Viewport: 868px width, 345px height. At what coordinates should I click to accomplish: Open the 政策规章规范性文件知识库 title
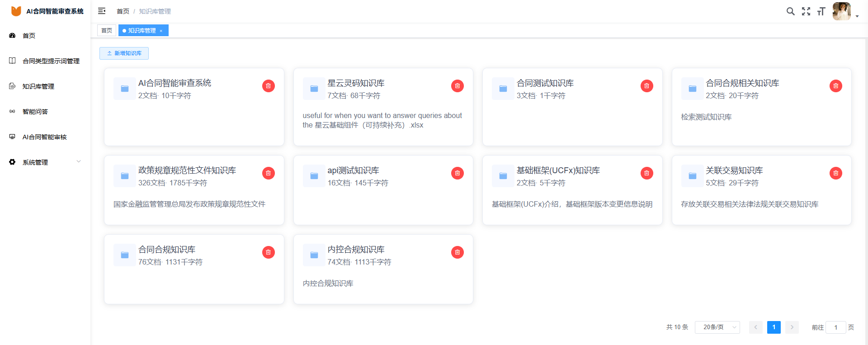[x=187, y=170]
